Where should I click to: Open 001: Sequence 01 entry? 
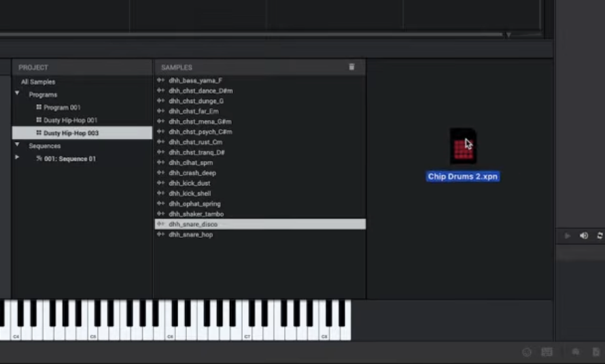(x=70, y=159)
